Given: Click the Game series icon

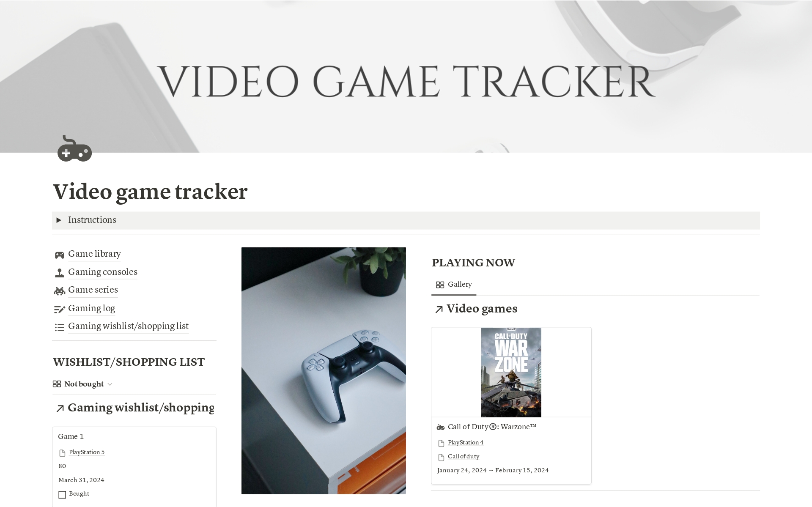Looking at the screenshot, I should pyautogui.click(x=60, y=290).
